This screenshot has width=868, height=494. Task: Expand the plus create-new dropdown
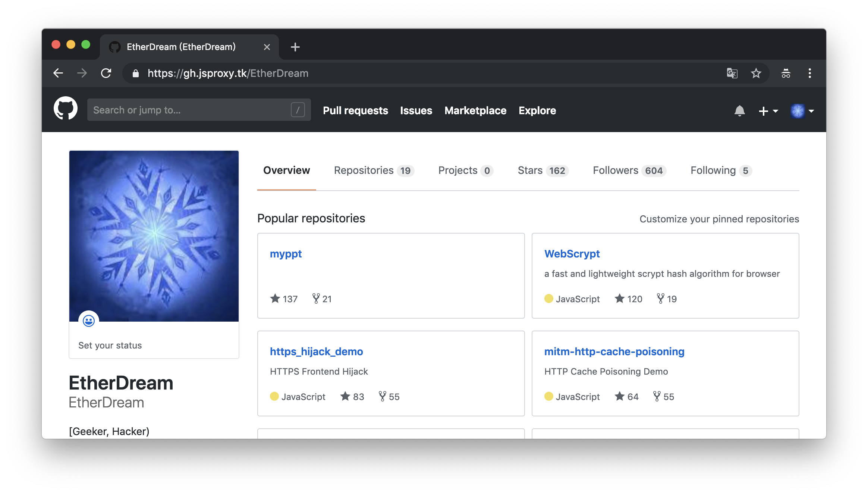(x=768, y=111)
